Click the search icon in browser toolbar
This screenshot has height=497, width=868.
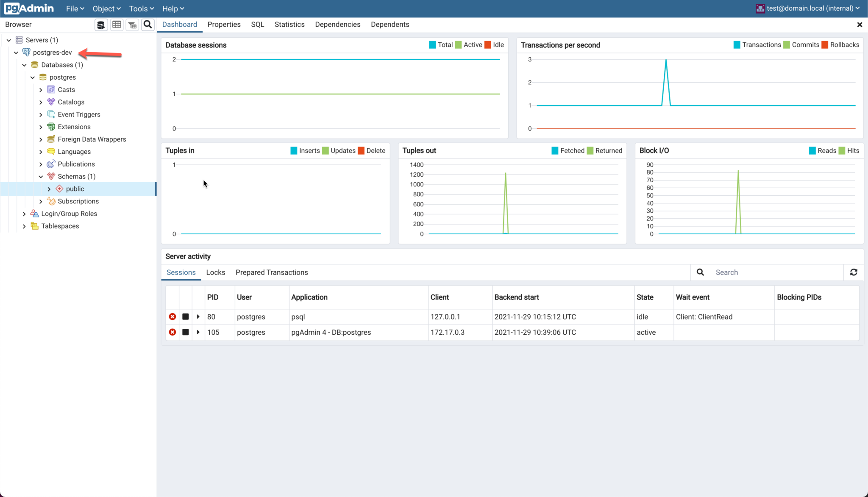point(148,25)
